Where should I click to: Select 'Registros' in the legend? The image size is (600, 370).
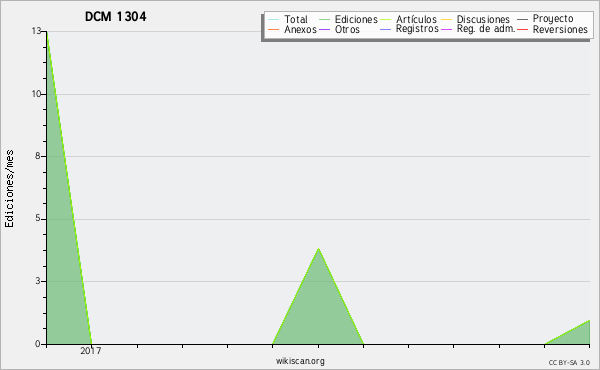pyautogui.click(x=417, y=29)
